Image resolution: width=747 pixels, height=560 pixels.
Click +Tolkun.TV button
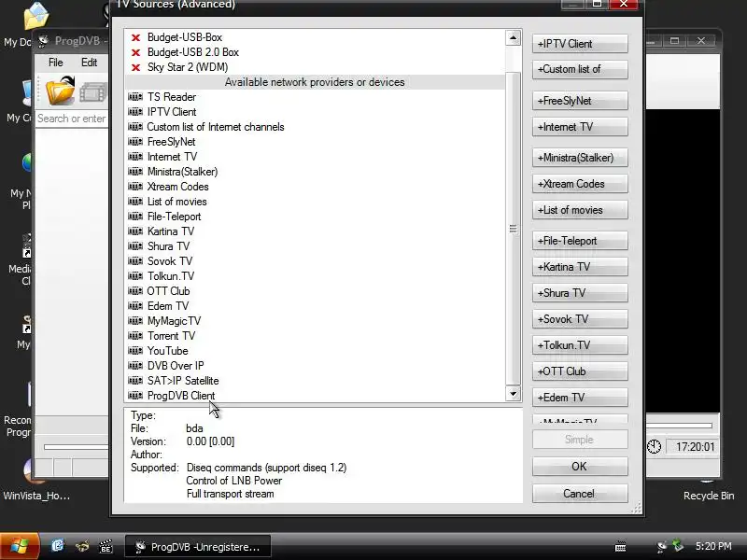(x=580, y=345)
